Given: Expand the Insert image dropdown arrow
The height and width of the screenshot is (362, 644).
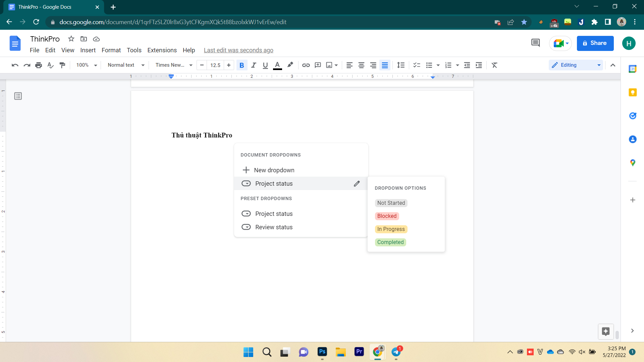Looking at the screenshot, I should point(336,65).
